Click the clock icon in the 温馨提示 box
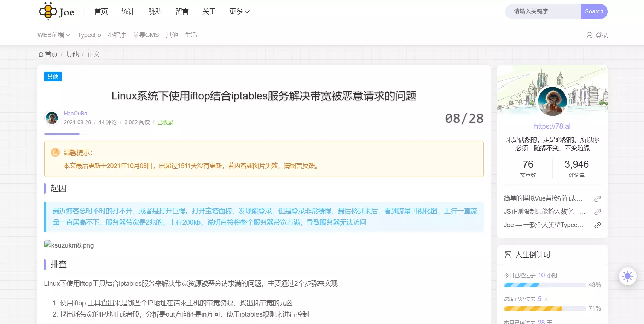This screenshot has height=324, width=644. tap(55, 152)
